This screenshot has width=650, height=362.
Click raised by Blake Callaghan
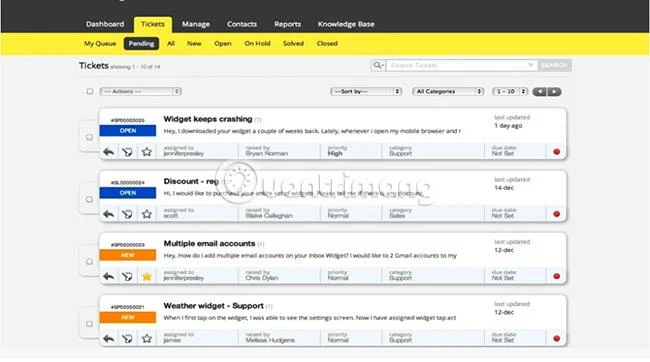click(x=269, y=216)
